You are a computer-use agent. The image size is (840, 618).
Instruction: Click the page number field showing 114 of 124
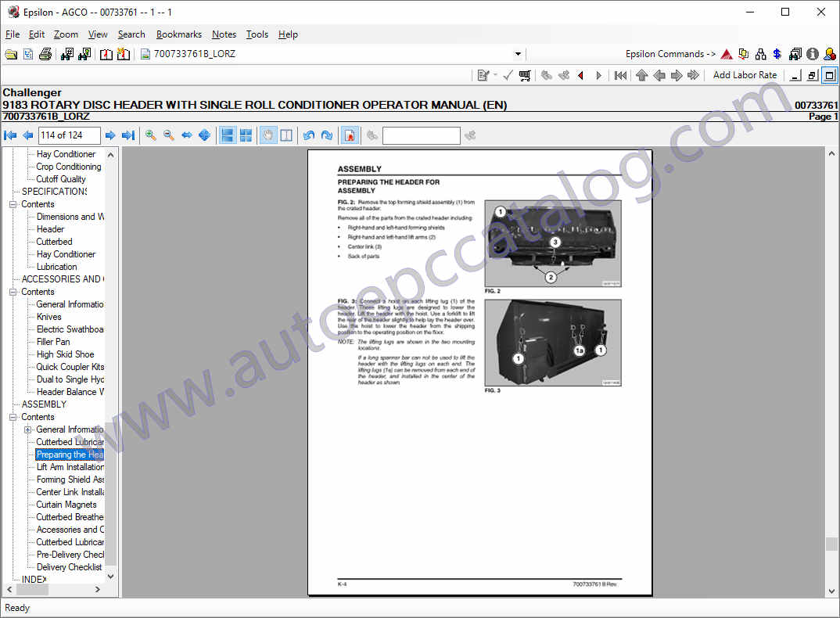coord(70,135)
